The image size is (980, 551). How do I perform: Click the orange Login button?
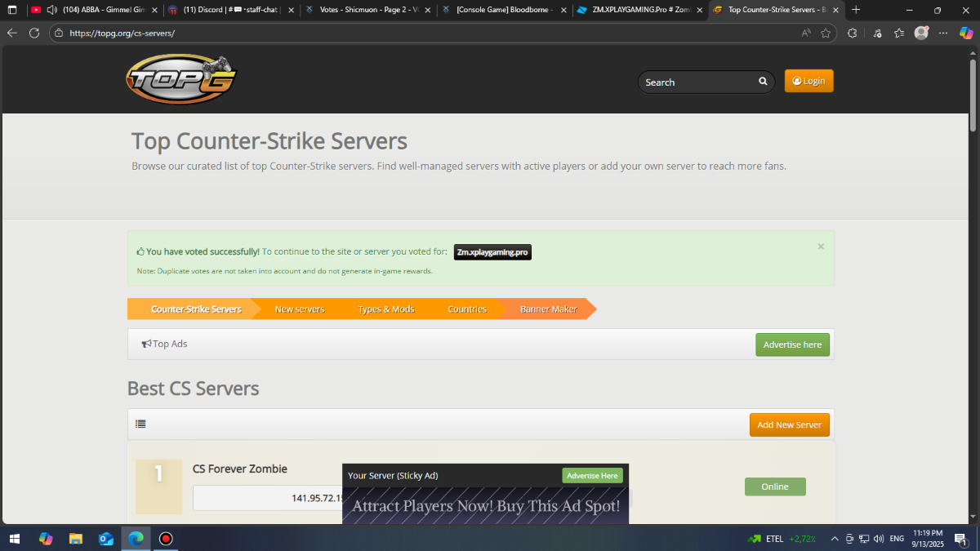(808, 81)
